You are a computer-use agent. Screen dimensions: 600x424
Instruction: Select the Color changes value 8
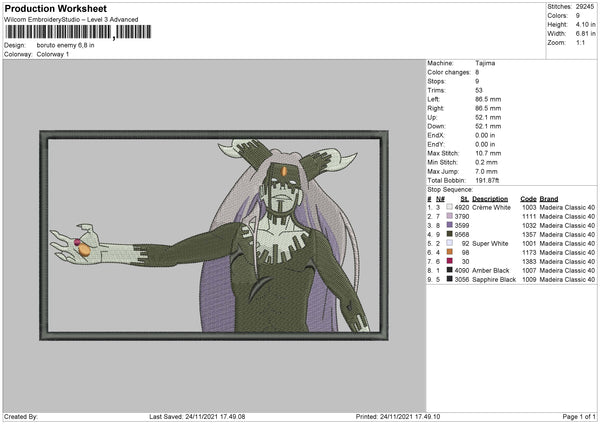point(477,72)
